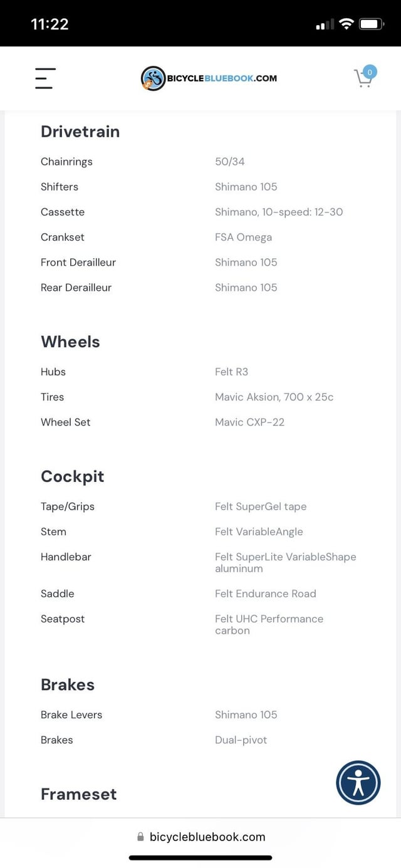Open the shopping cart icon
The image size is (401, 868).
tap(363, 79)
